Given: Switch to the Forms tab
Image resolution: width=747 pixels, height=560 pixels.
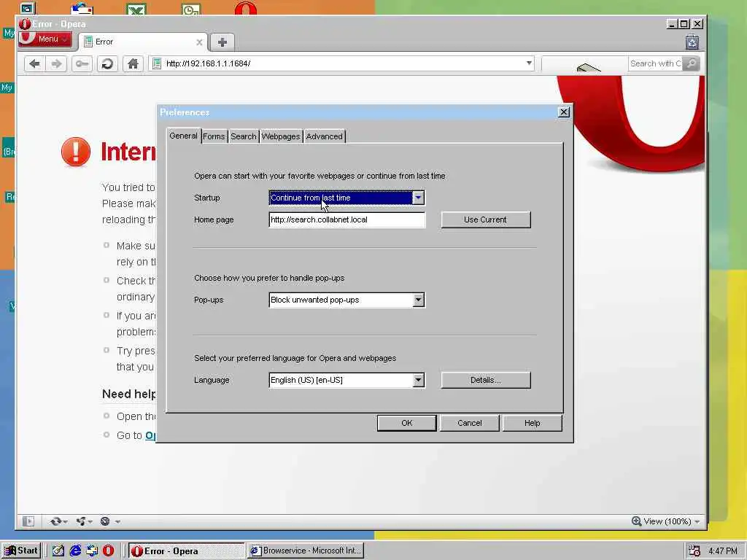Looking at the screenshot, I should click(x=214, y=136).
